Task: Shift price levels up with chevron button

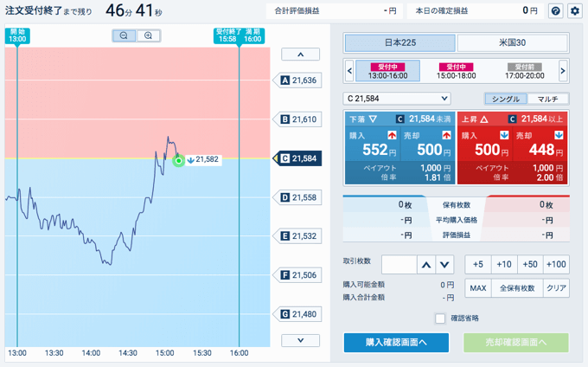Action: tap(300, 55)
